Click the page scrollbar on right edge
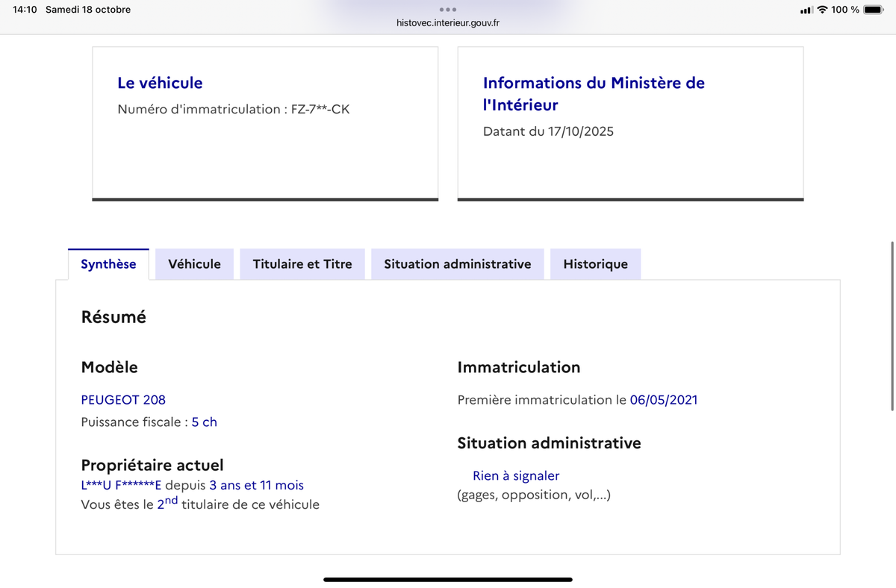 tap(892, 325)
